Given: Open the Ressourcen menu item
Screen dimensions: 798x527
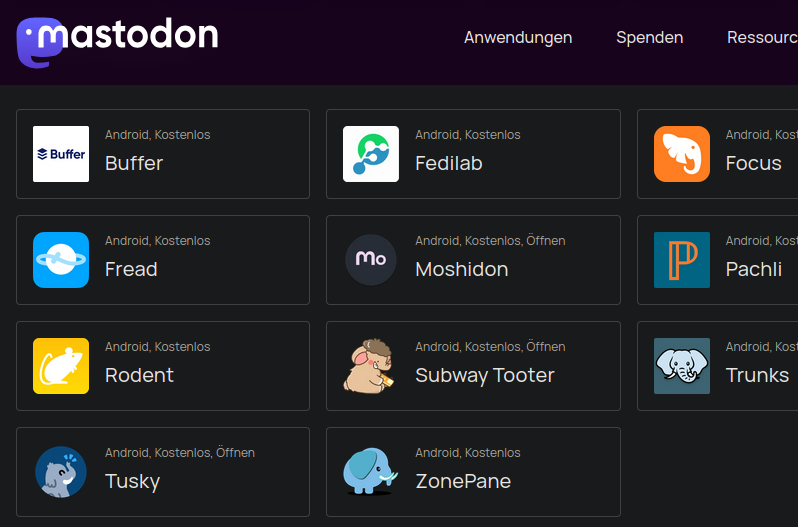Looking at the screenshot, I should (x=762, y=38).
